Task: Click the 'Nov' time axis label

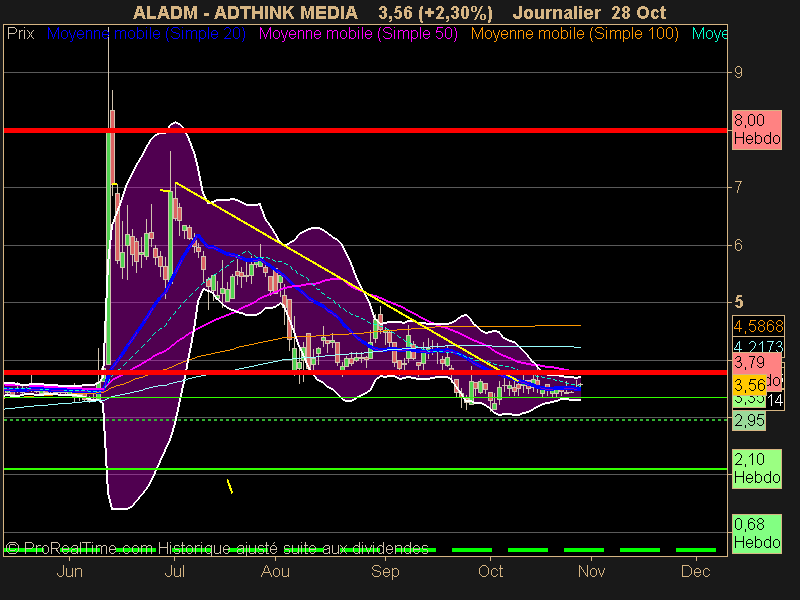Action: (591, 571)
